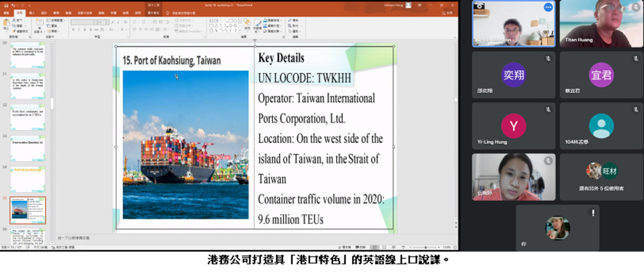Select slide 30 thumbnail in the pane
The image size is (644, 273).
coord(28,55)
